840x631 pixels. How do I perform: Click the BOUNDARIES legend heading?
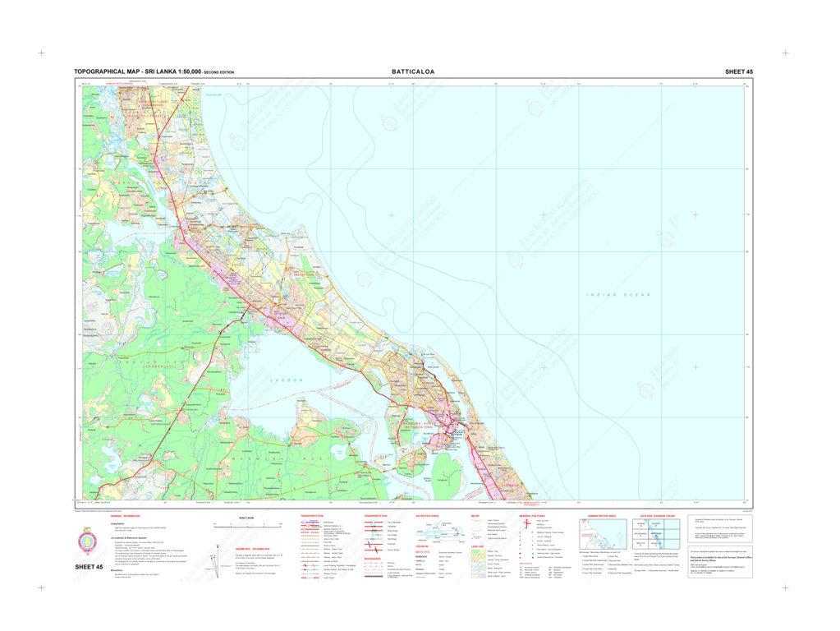pyautogui.click(x=372, y=559)
